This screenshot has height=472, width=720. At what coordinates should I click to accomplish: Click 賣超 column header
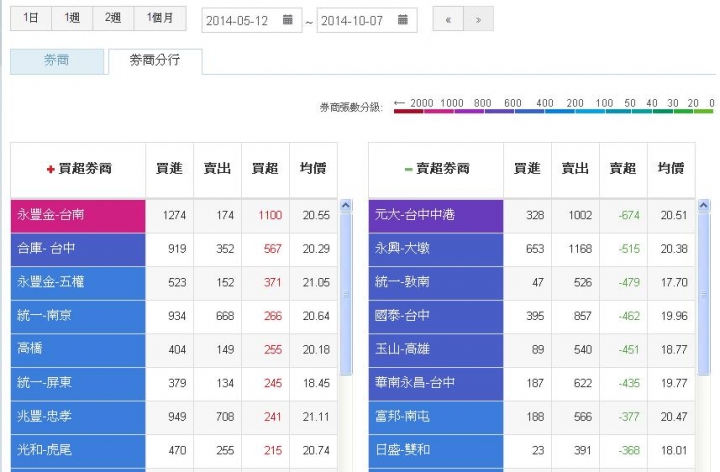click(x=623, y=169)
